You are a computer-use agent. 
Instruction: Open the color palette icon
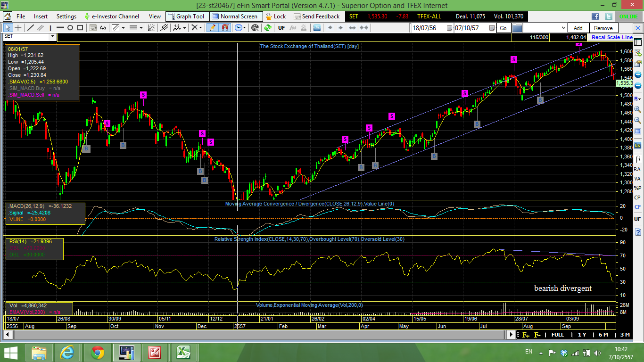tap(255, 28)
